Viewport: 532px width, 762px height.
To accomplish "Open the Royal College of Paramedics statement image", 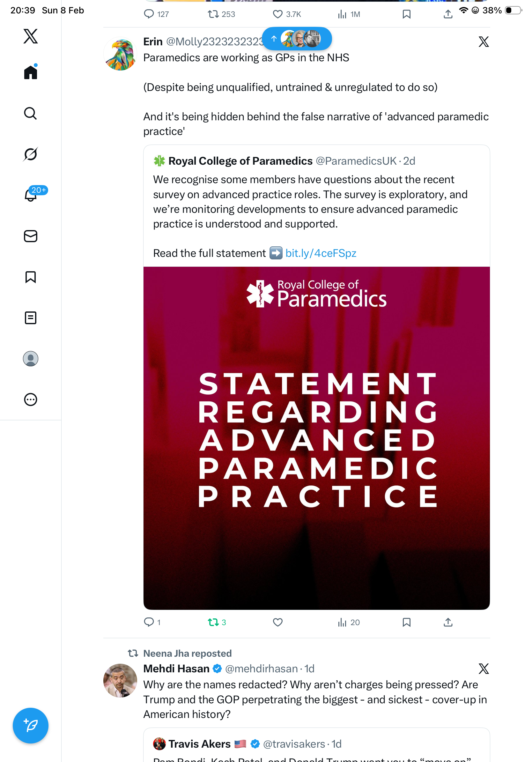I will click(x=316, y=438).
